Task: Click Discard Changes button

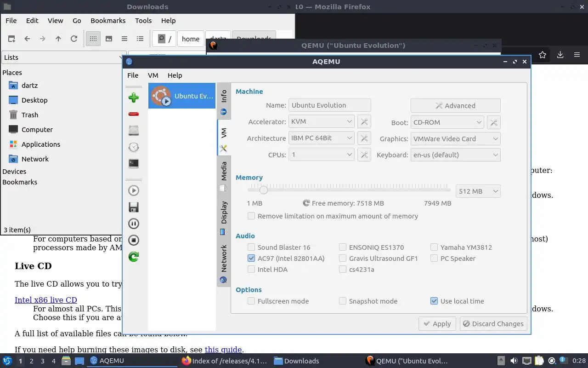Action: (x=493, y=324)
